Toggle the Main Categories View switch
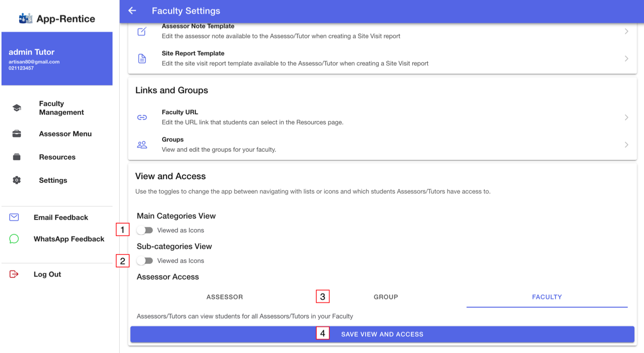The height and width of the screenshot is (353, 644). (x=144, y=230)
